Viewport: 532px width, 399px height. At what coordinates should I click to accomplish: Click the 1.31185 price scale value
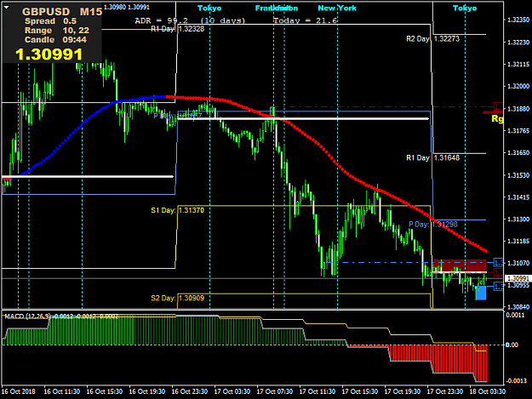click(x=518, y=242)
